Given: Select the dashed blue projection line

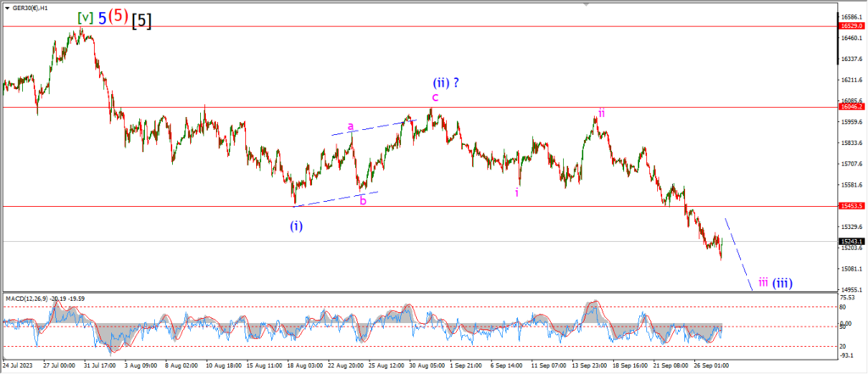Looking at the screenshot, I should point(738,254).
